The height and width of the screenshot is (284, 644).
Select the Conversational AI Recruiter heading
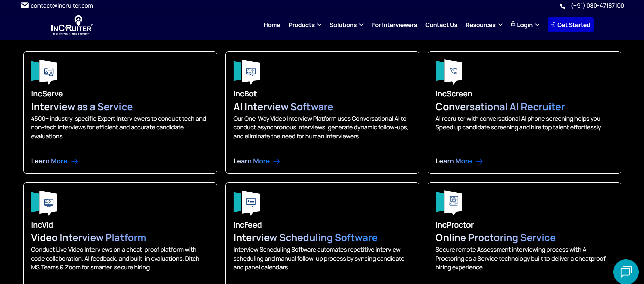click(500, 107)
